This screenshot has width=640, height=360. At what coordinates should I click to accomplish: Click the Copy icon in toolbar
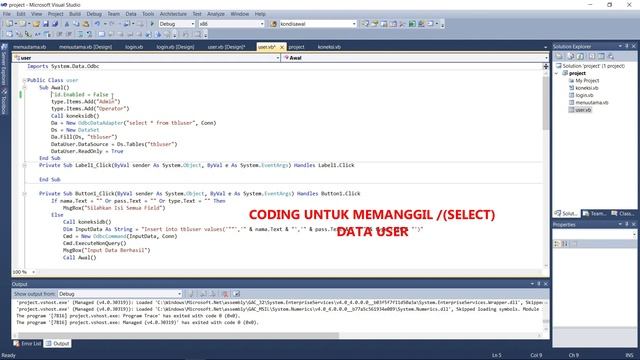tap(76, 24)
